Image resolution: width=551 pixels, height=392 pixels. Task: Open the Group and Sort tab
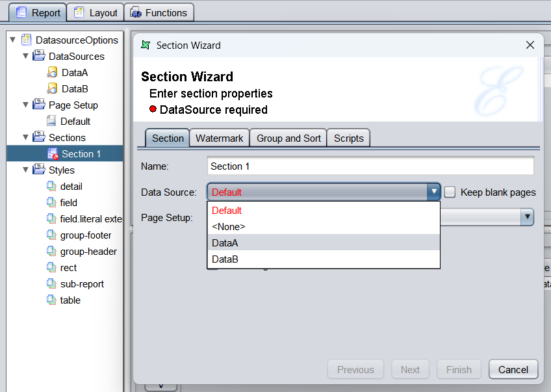(x=288, y=138)
